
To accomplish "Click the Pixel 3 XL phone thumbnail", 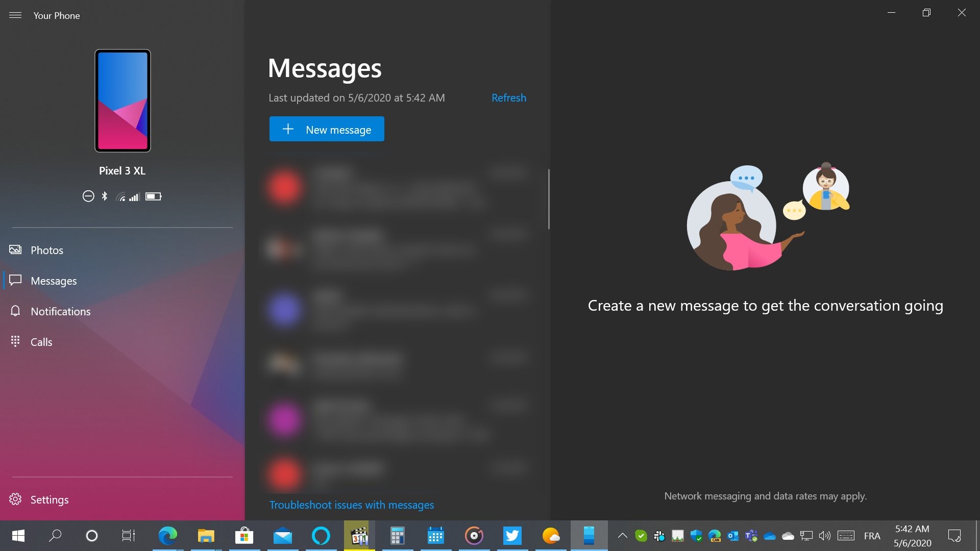I will (122, 101).
